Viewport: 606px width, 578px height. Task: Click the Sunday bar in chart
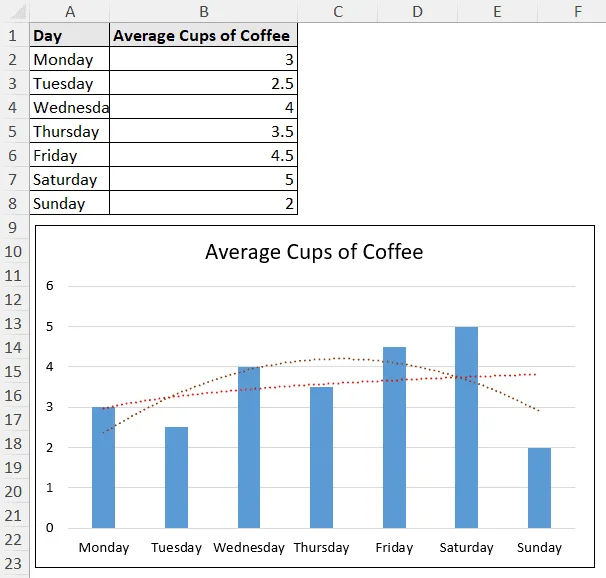click(x=539, y=488)
